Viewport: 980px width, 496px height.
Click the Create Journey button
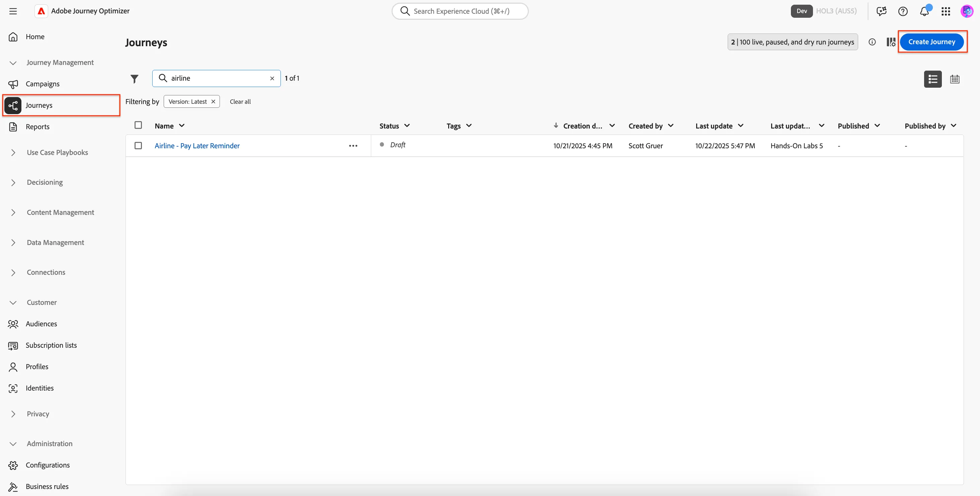[x=932, y=42]
